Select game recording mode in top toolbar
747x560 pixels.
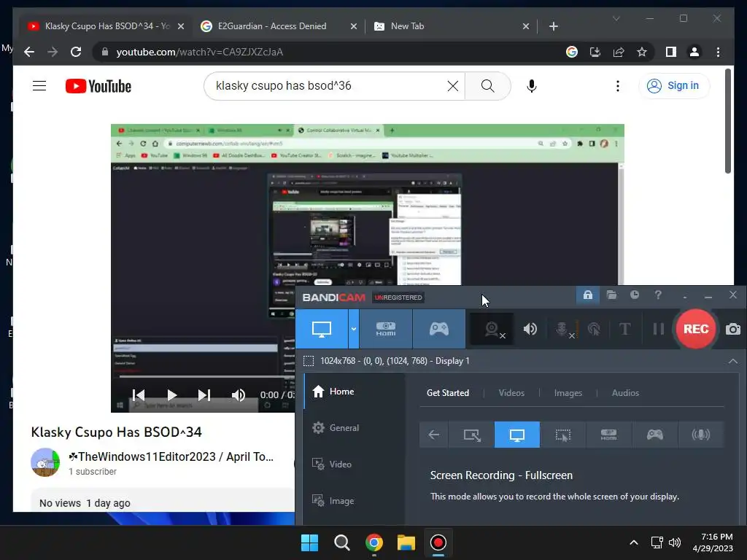pos(438,329)
